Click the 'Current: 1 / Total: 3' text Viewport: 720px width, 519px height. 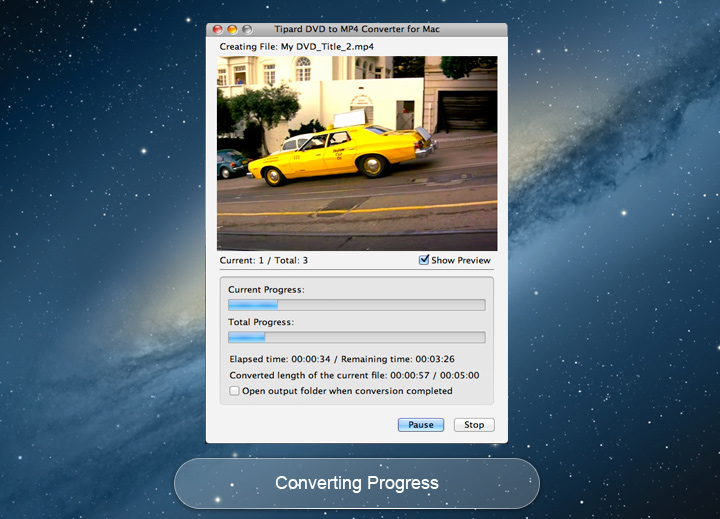[x=264, y=260]
